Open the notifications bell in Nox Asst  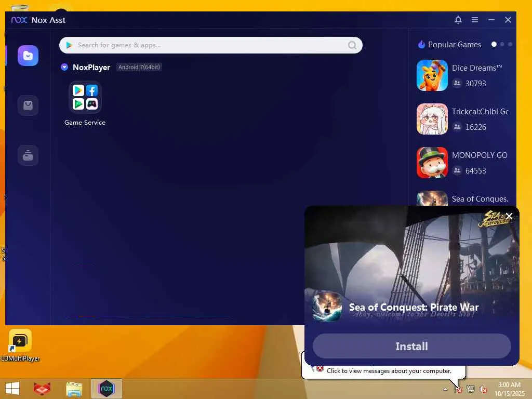click(458, 20)
